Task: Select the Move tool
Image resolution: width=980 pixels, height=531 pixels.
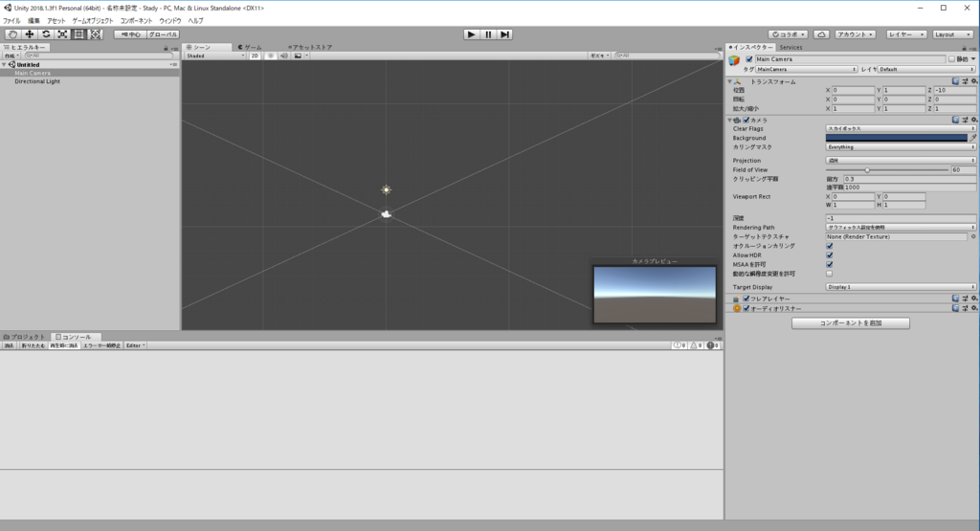Action: pos(30,34)
